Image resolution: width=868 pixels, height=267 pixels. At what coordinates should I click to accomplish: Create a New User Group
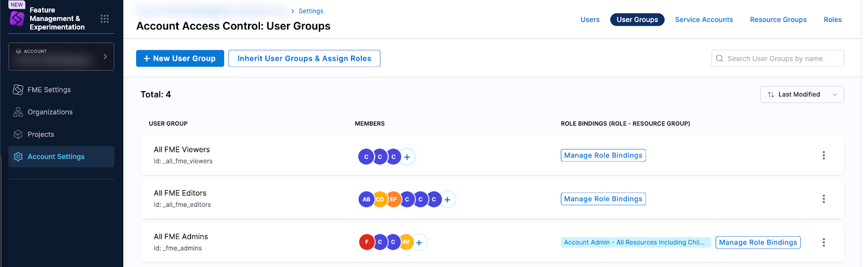click(x=180, y=58)
